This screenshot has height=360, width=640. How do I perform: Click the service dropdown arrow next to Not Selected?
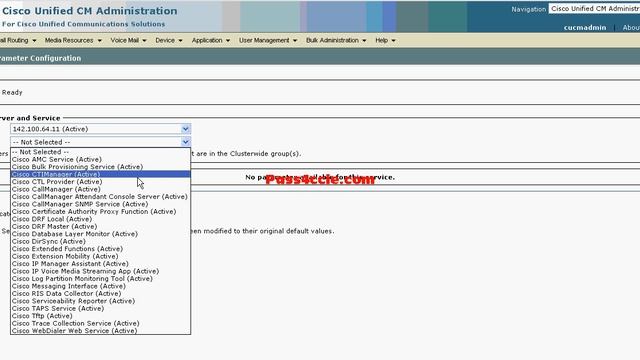click(185, 142)
